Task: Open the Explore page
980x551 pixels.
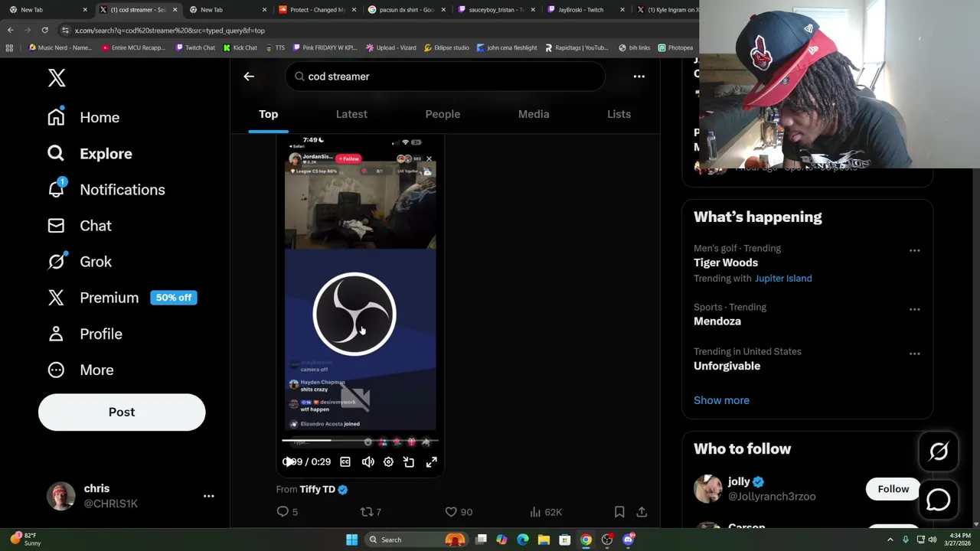Action: [90, 154]
